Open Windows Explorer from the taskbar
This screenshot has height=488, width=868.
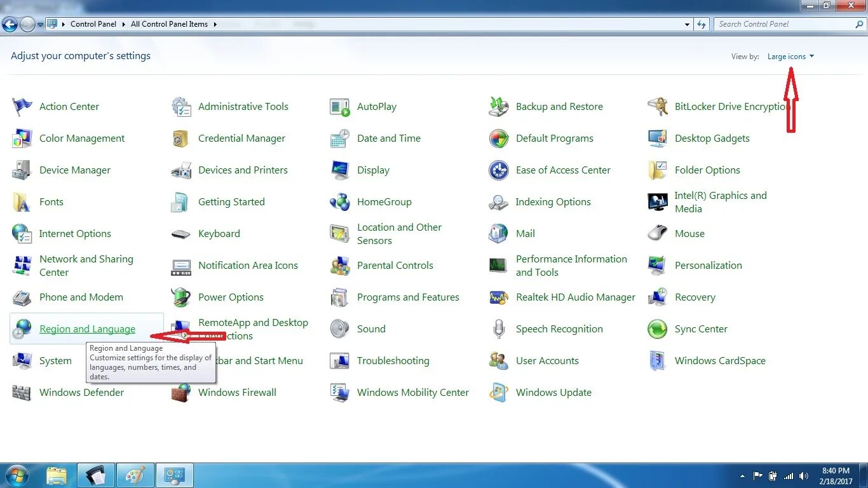coord(57,475)
